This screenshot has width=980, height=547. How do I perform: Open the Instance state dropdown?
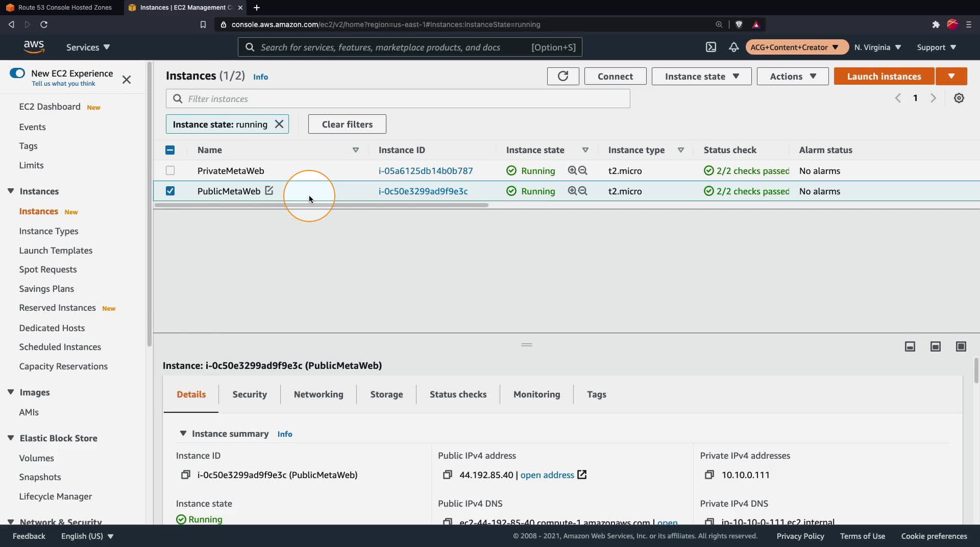pyautogui.click(x=701, y=76)
